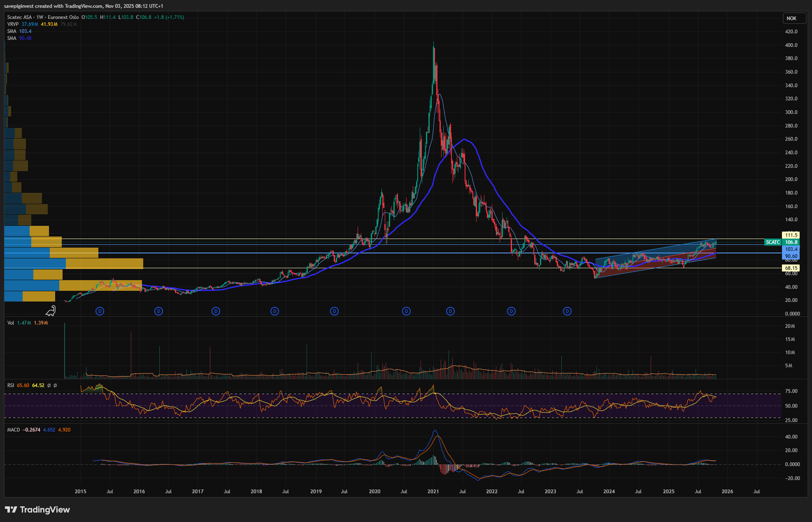Click the dividend marker near mid-2015
This screenshot has height=522, width=812.
100,311
